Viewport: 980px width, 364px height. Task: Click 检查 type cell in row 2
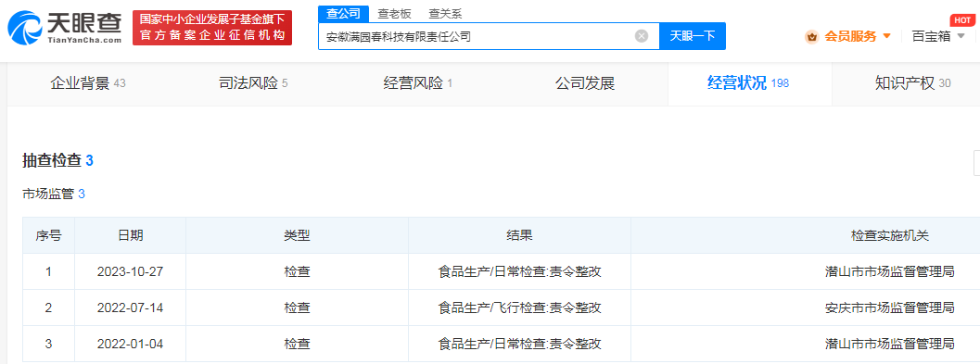[x=297, y=308]
